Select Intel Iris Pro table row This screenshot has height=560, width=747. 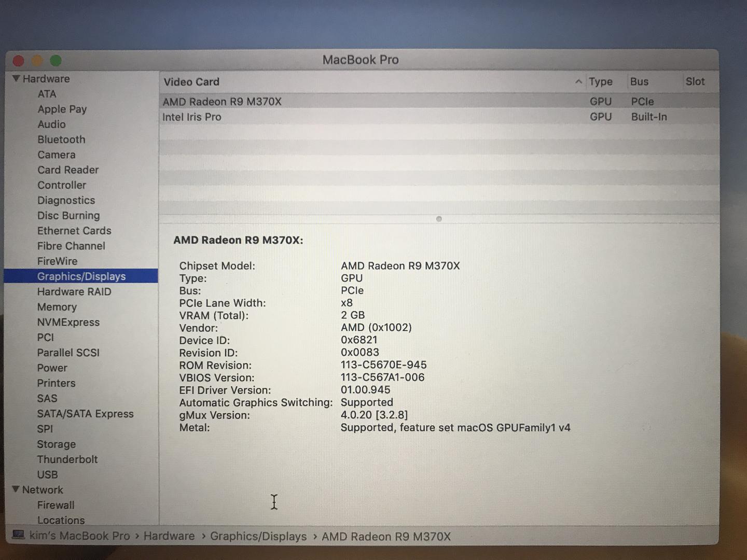[439, 117]
